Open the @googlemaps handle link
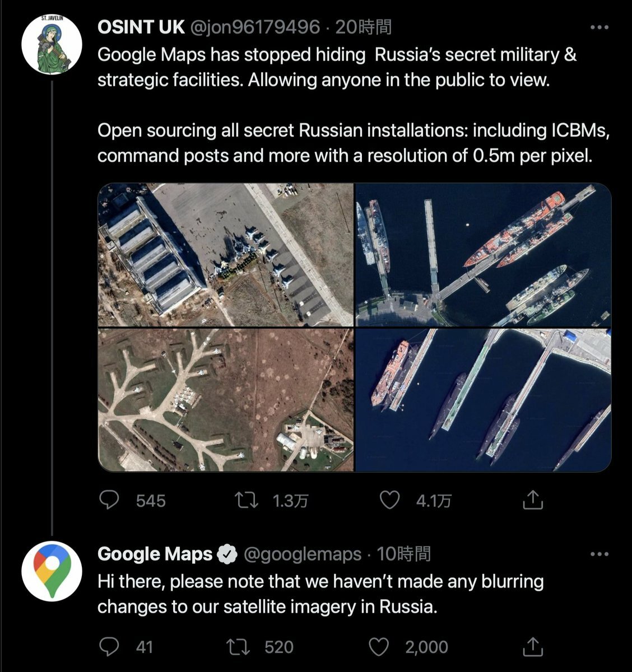The height and width of the screenshot is (672, 632). click(303, 554)
